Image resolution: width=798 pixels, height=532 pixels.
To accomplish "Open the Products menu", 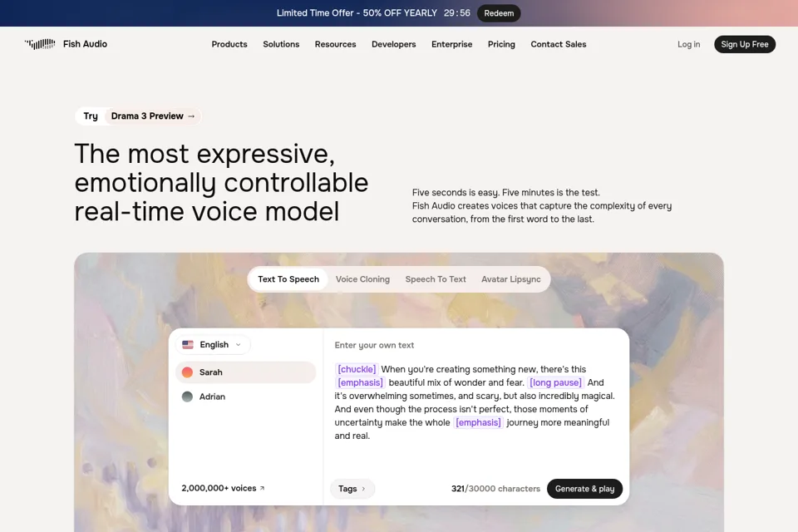I will pyautogui.click(x=229, y=44).
